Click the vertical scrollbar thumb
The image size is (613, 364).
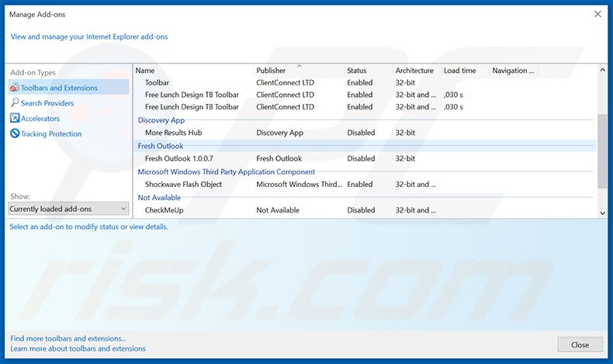pyautogui.click(x=602, y=151)
